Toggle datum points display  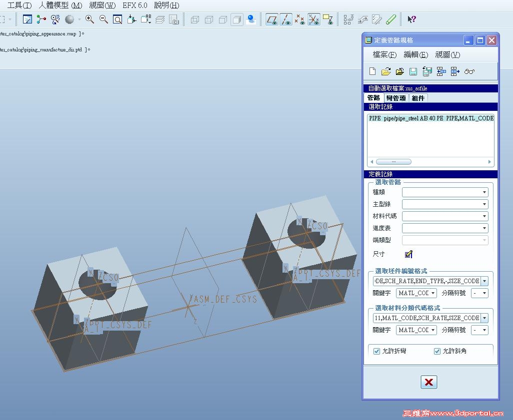(x=299, y=19)
